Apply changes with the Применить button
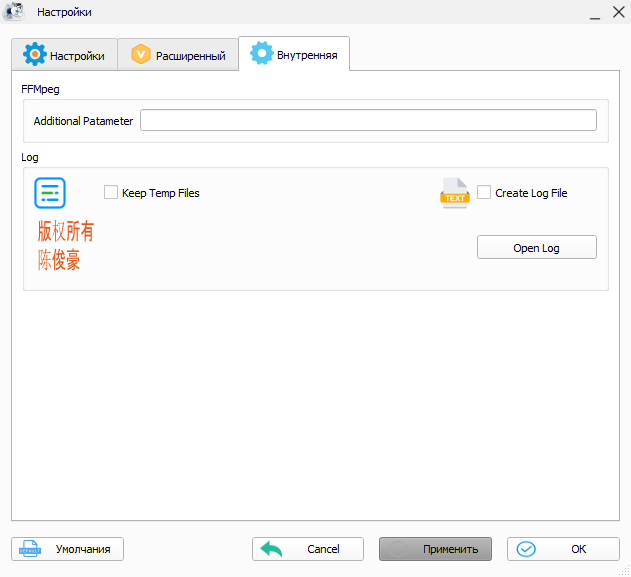 (435, 549)
